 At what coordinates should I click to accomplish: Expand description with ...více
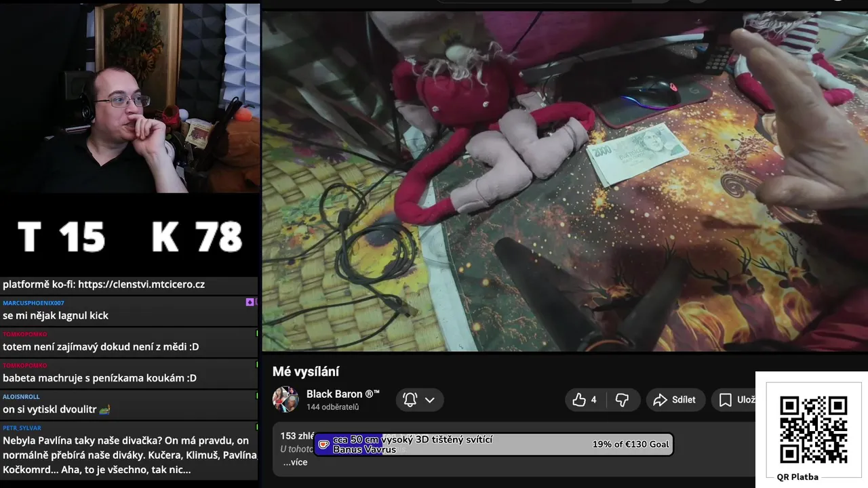click(295, 462)
